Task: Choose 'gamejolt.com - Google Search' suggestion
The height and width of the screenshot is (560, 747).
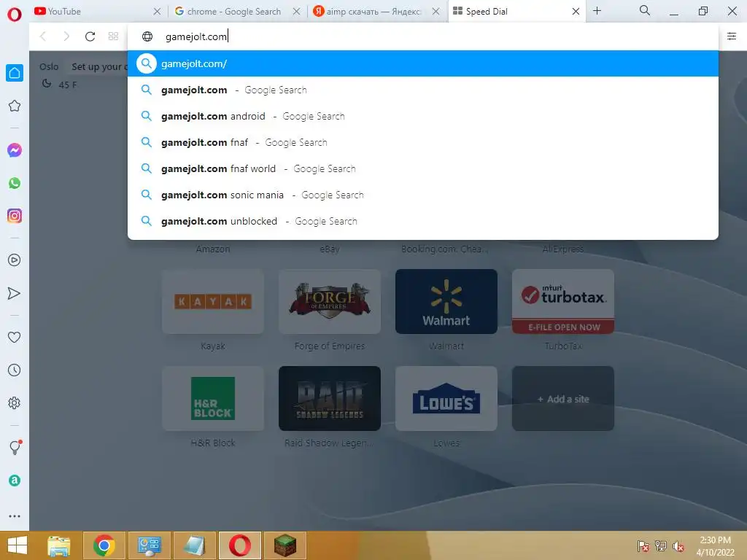Action: tap(422, 90)
